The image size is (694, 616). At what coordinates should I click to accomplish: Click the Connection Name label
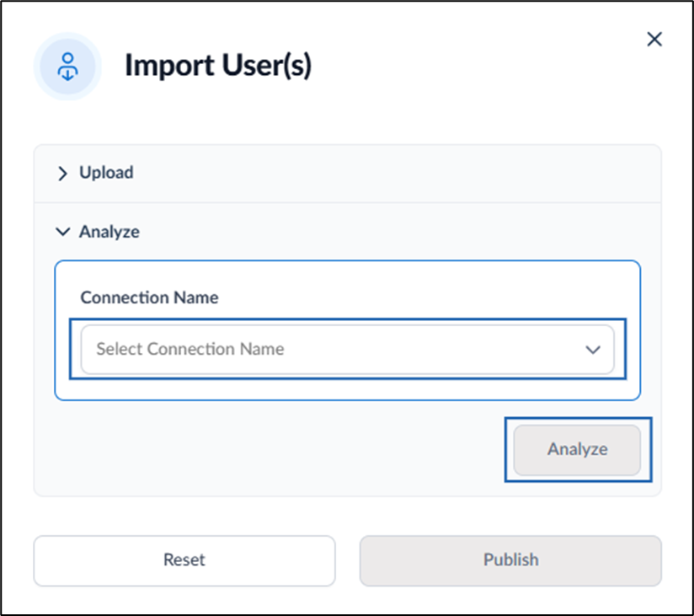[149, 297]
